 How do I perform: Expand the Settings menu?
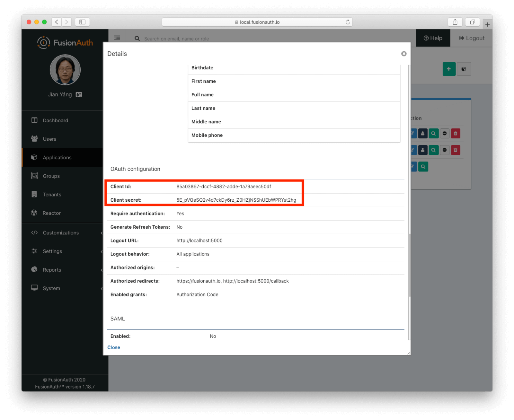click(62, 251)
